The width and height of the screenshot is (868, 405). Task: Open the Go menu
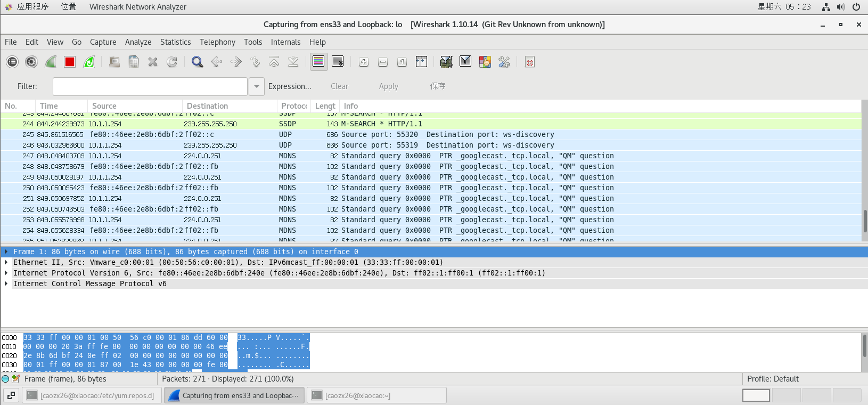[77, 42]
